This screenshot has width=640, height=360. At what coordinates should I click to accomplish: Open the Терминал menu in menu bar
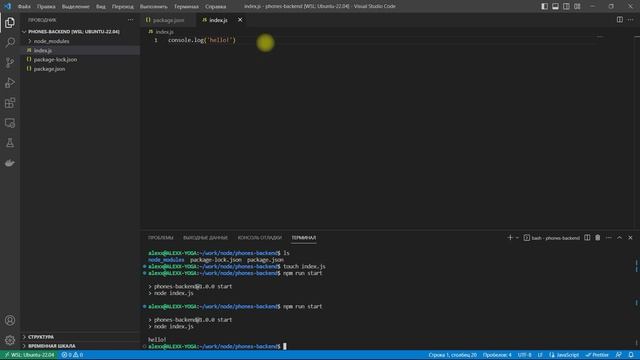click(x=186, y=7)
